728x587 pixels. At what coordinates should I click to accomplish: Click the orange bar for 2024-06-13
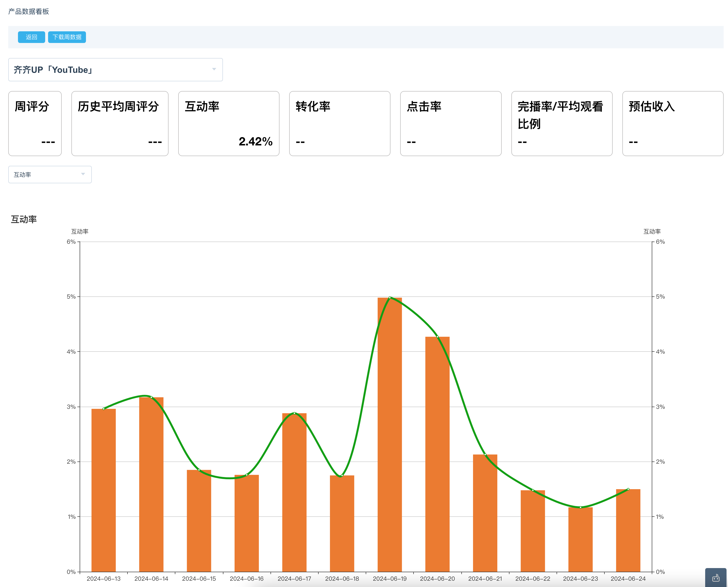pyautogui.click(x=103, y=490)
